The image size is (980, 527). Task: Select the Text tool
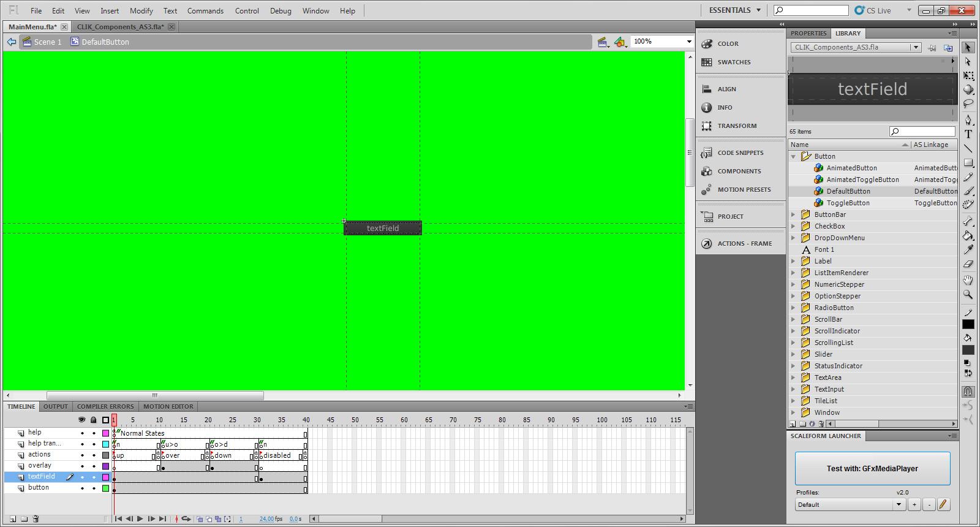point(968,134)
